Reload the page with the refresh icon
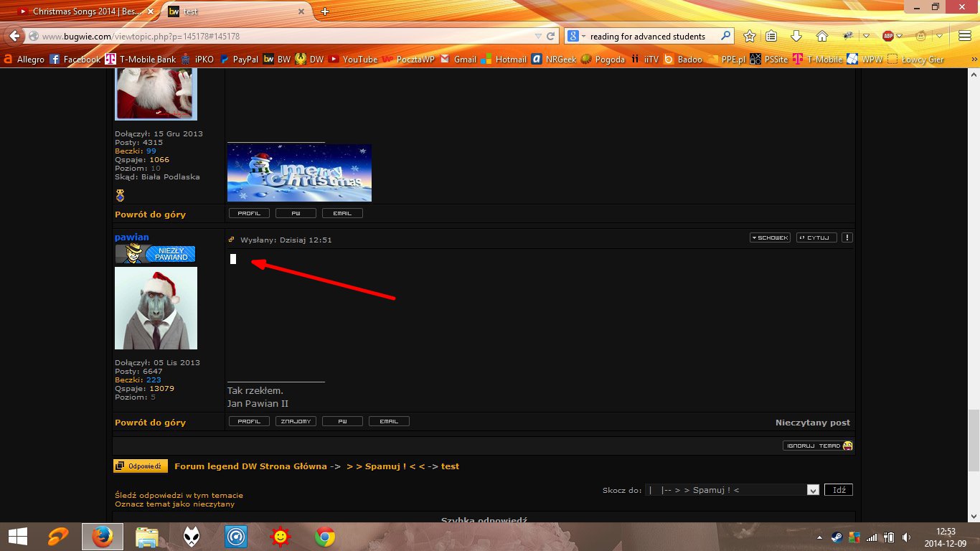980x551 pixels. (551, 37)
